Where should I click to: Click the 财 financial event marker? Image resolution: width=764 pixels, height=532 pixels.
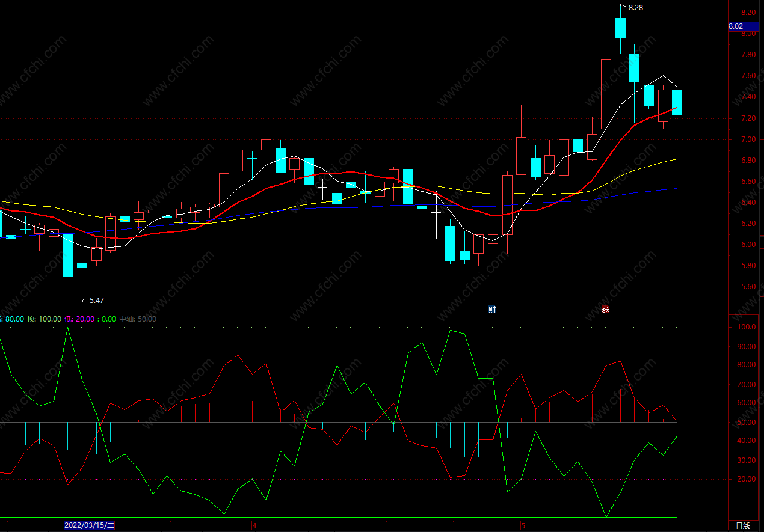[492, 309]
